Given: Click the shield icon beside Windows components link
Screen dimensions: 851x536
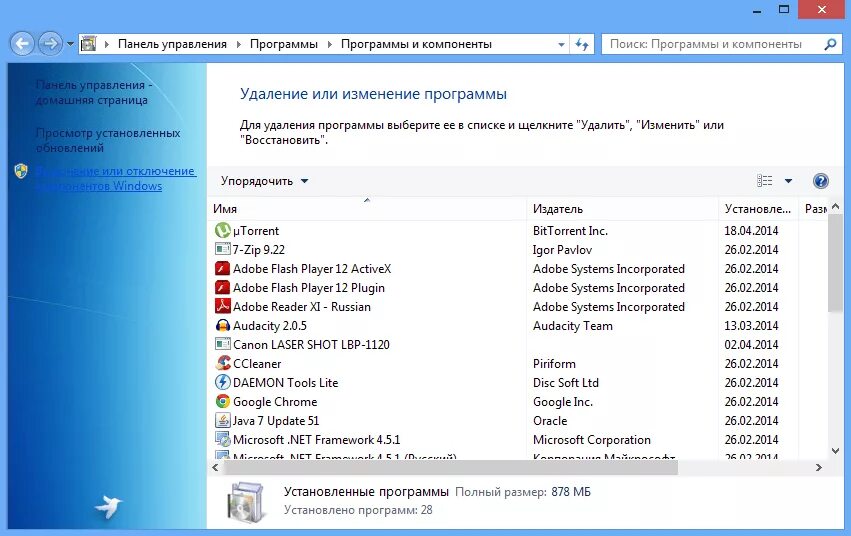Looking at the screenshot, I should [x=21, y=171].
